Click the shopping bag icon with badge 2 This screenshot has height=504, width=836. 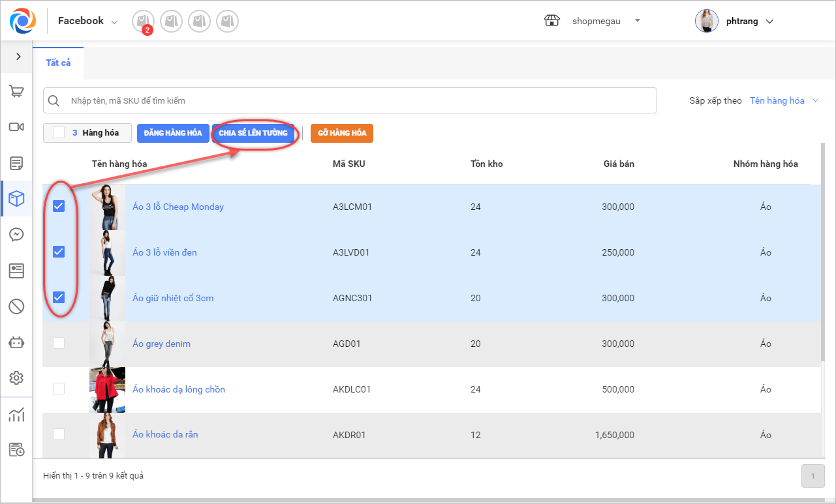pos(143,22)
